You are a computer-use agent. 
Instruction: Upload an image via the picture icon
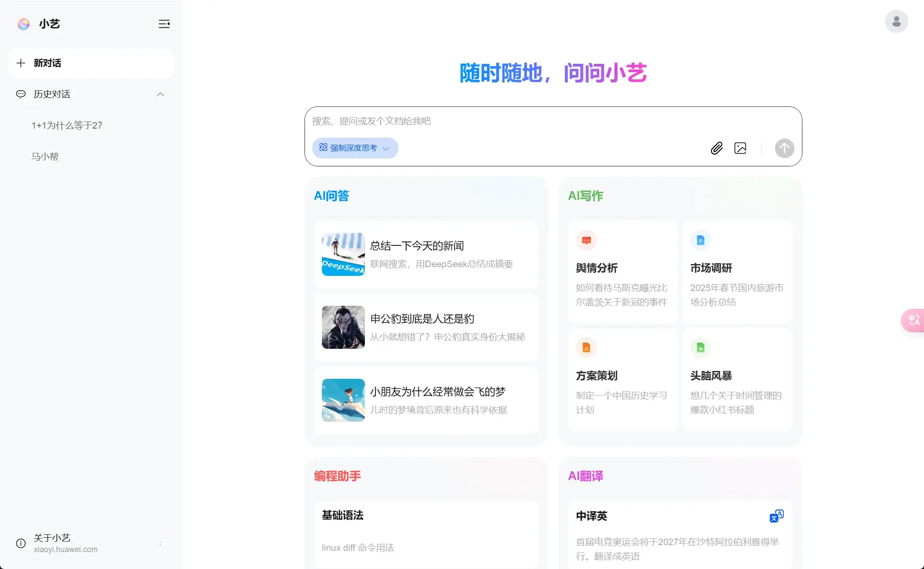point(740,148)
